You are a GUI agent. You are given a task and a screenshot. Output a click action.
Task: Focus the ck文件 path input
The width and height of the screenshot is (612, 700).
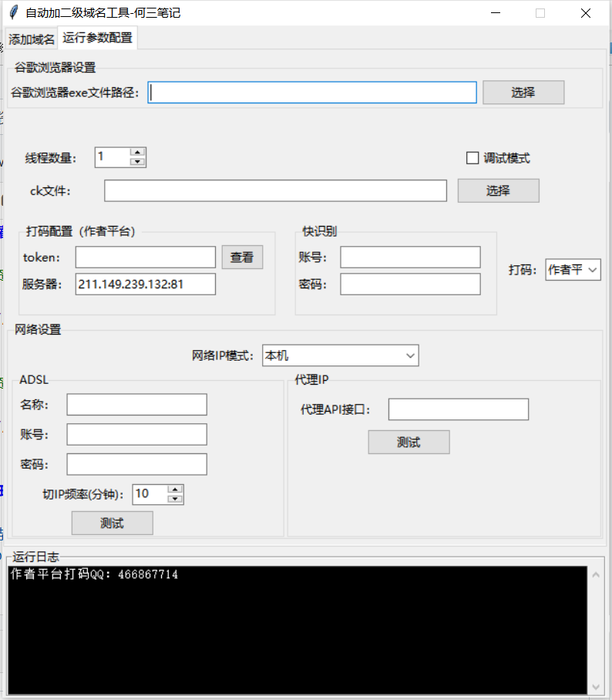tap(275, 190)
